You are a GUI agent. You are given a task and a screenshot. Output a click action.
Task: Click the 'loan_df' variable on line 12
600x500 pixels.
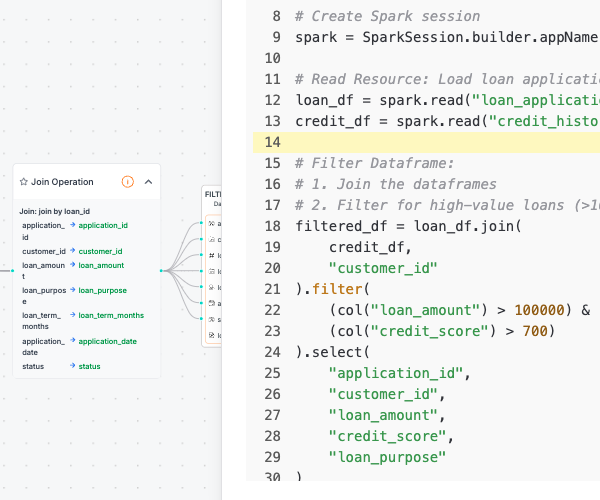[324, 100]
